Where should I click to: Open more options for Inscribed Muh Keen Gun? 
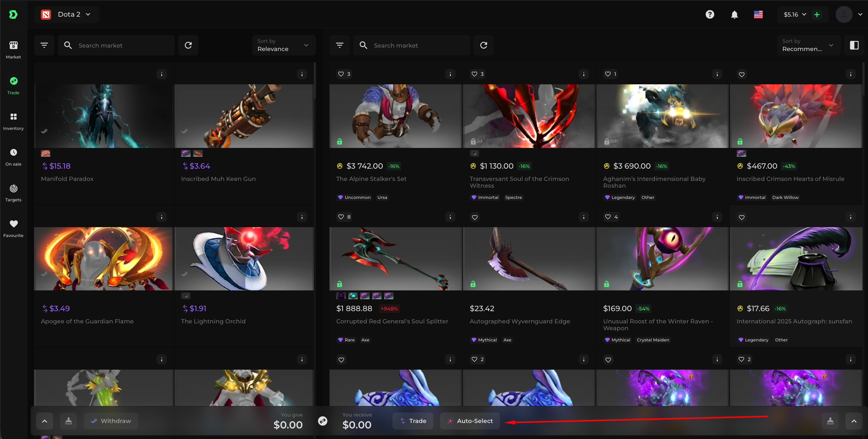click(x=302, y=74)
